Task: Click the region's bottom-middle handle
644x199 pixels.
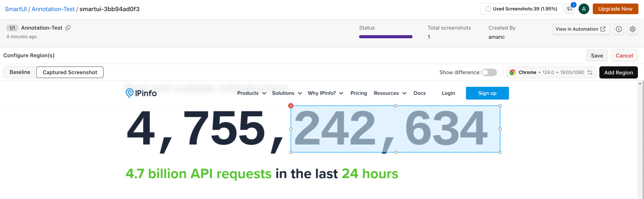Action: (x=395, y=152)
